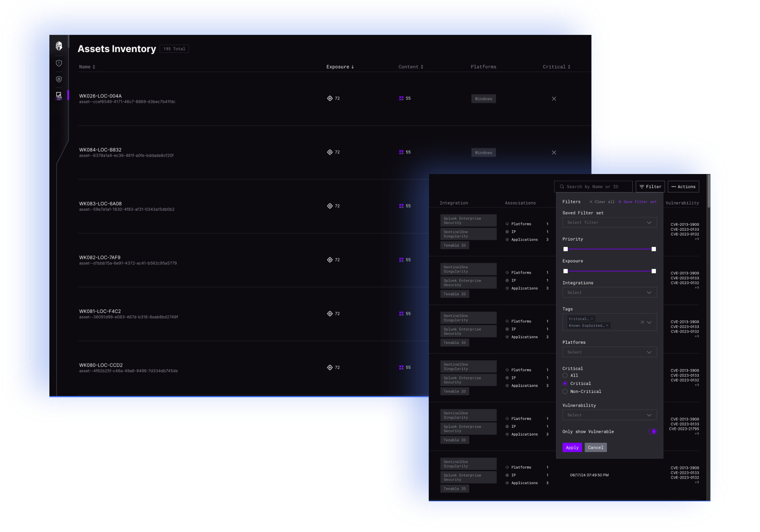This screenshot has width=760, height=532.
Task: Click the Apply button to apply filters
Action: pyautogui.click(x=572, y=447)
